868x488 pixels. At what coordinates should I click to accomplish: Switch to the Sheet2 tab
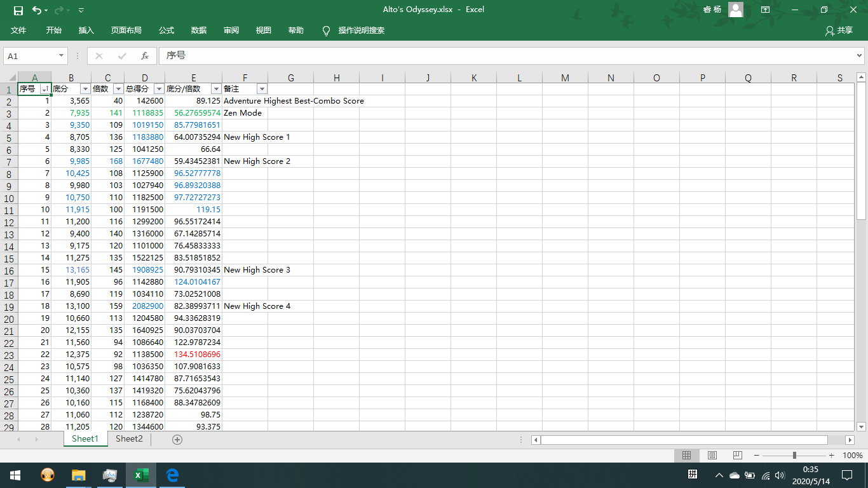(x=129, y=439)
